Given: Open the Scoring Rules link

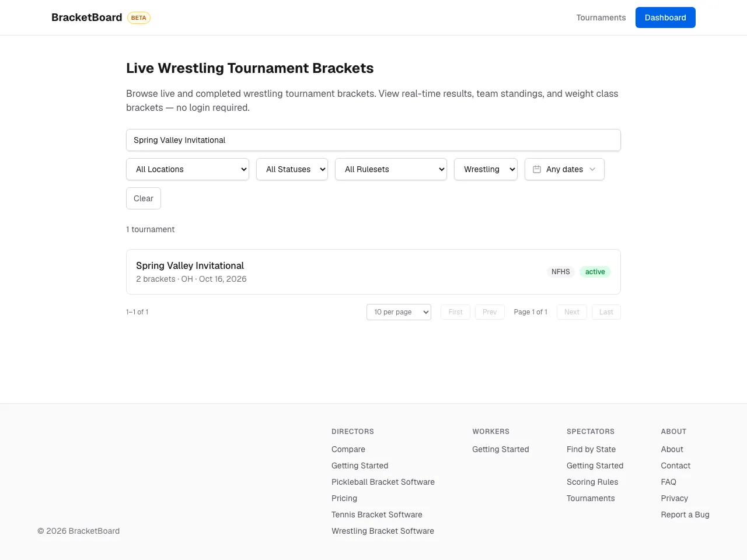Looking at the screenshot, I should click(592, 482).
